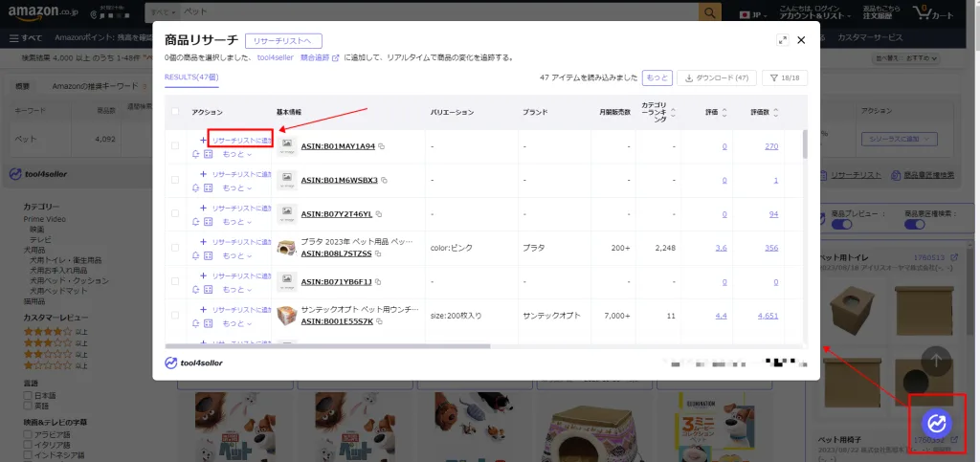Copy ASIN B01MAY1A94 with the copy icon
This screenshot has height=462, width=980.
click(381, 146)
